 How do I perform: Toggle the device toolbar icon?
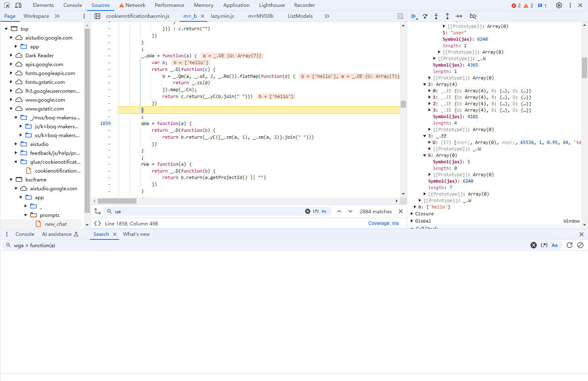click(18, 5)
